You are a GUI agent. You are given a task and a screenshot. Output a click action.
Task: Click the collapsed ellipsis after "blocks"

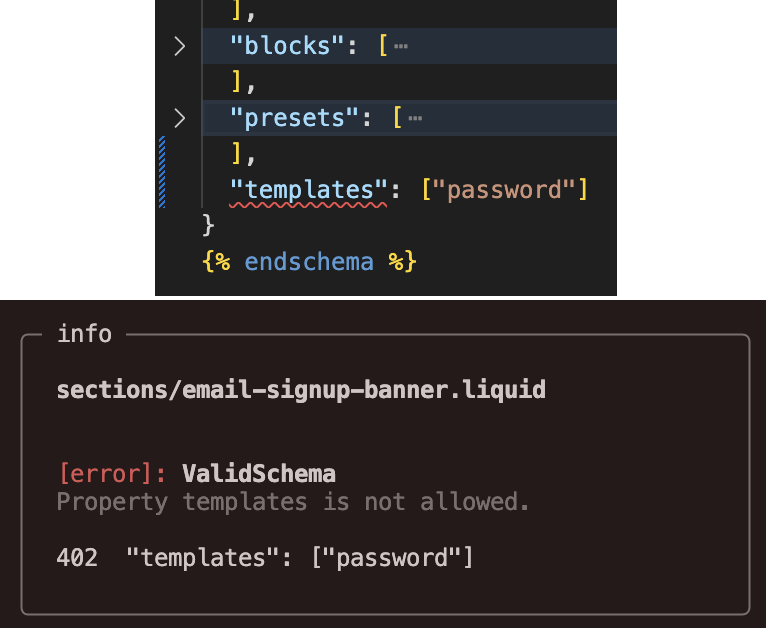click(x=401, y=46)
